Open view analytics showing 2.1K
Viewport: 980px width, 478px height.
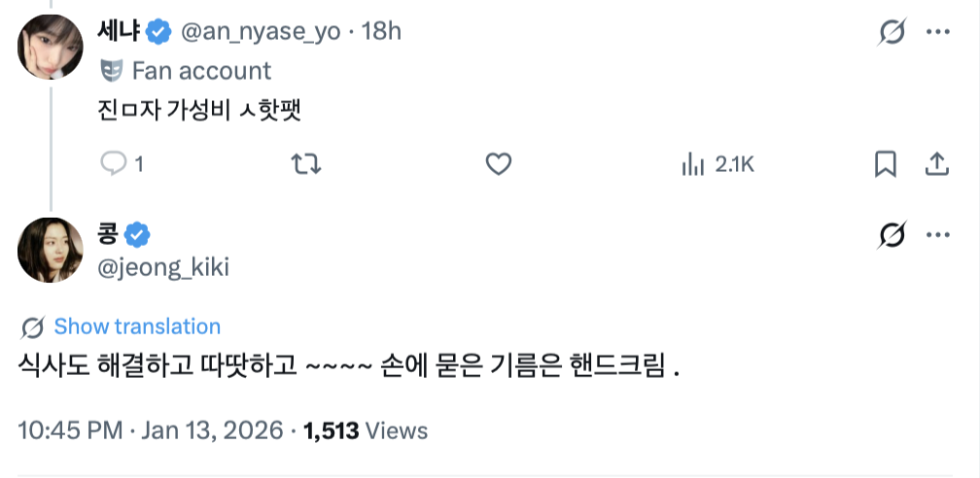(x=717, y=164)
